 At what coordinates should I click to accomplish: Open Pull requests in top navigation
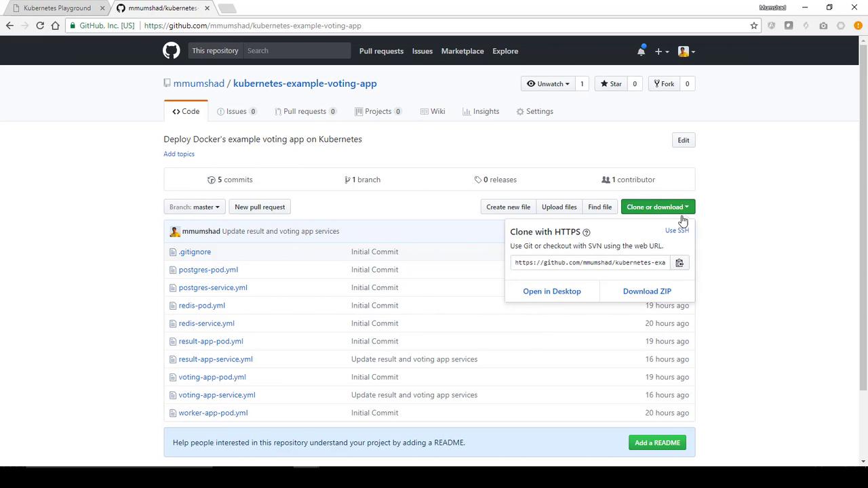click(381, 51)
